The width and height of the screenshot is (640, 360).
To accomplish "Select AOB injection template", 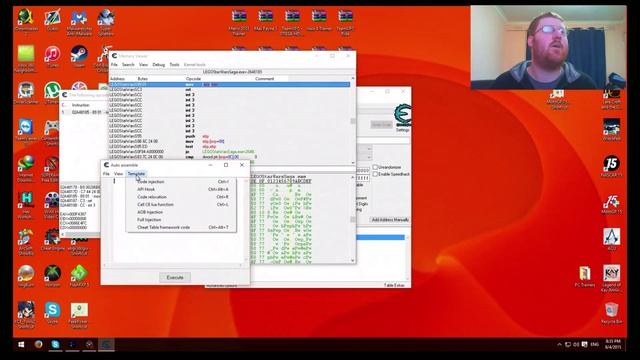I will pyautogui.click(x=182, y=212).
